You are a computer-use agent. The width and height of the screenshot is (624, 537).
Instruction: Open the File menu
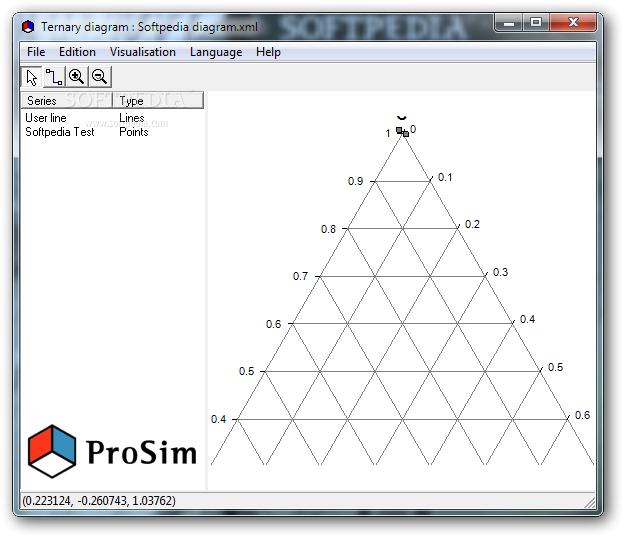[x=36, y=52]
